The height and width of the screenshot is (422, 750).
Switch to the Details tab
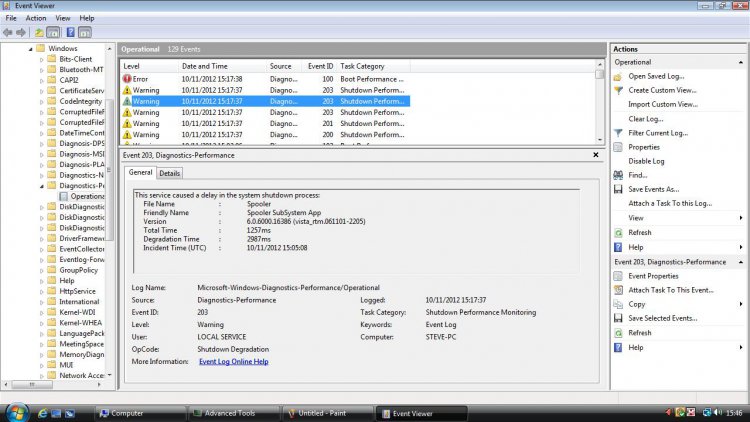click(169, 173)
